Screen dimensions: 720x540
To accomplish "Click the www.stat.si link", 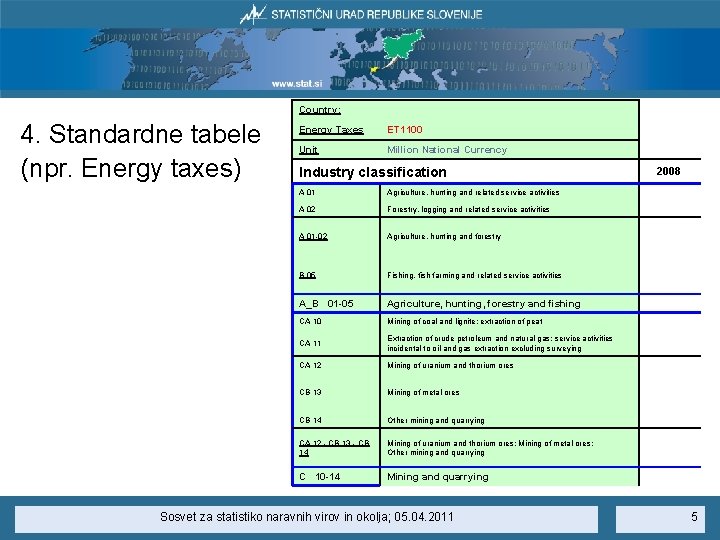I will point(297,84).
